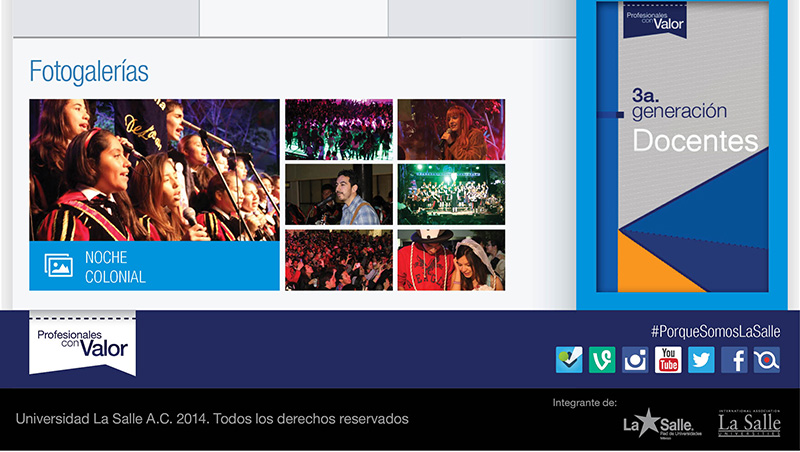This screenshot has height=452, width=800.
Task: Select the #PorqueSomosLaSalle hashtag
Action: [715, 331]
